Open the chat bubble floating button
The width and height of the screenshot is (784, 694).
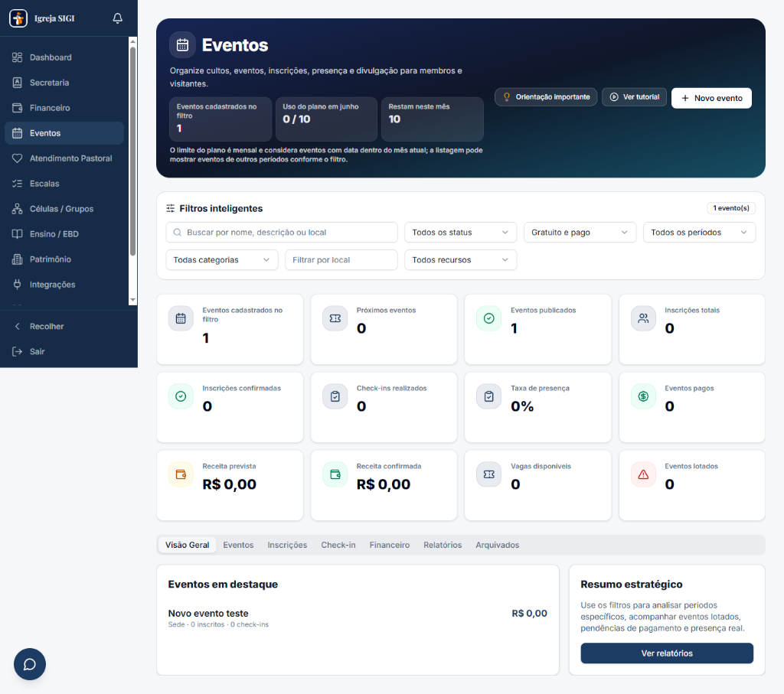pos(30,664)
